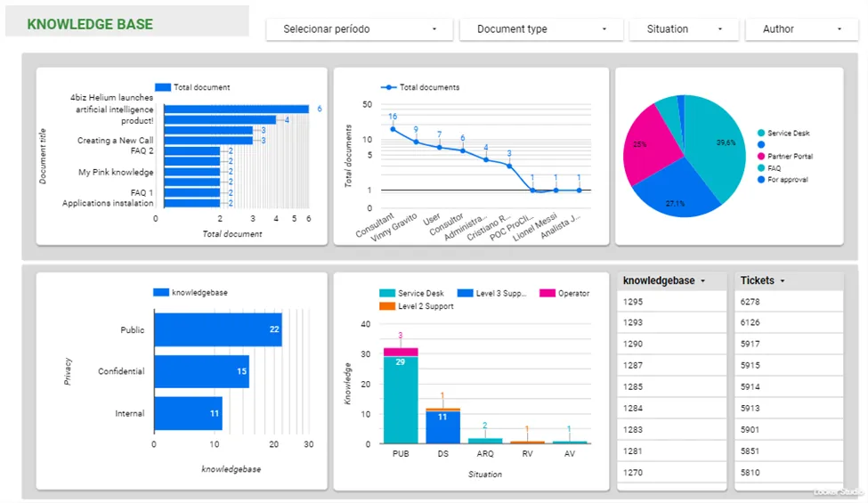Viewport: 868px width, 503px height.
Task: Select Tickets cell 5914
Action: click(789, 386)
